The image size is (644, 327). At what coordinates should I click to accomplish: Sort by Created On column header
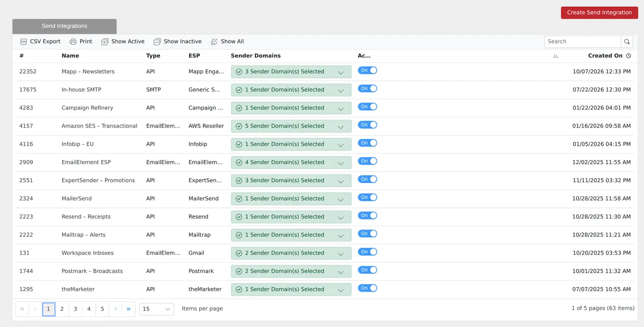605,56
